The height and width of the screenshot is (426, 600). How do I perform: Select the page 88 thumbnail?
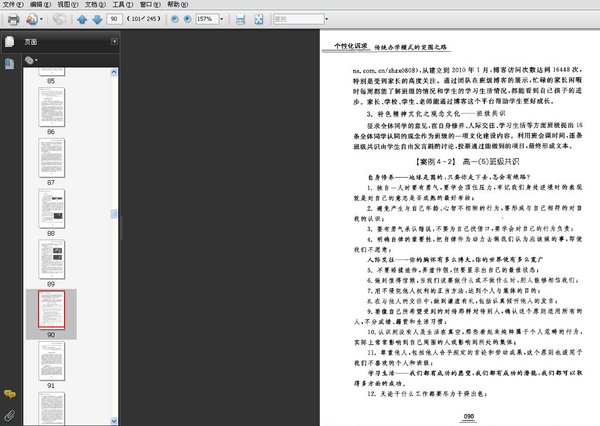[x=51, y=209]
